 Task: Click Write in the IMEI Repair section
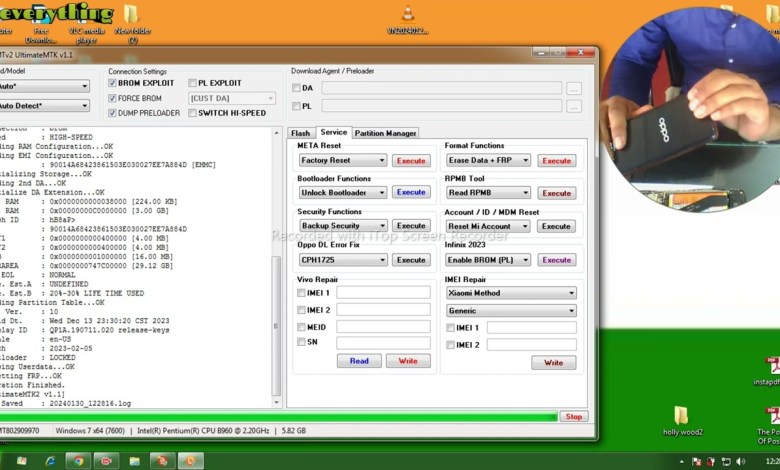tap(554, 363)
